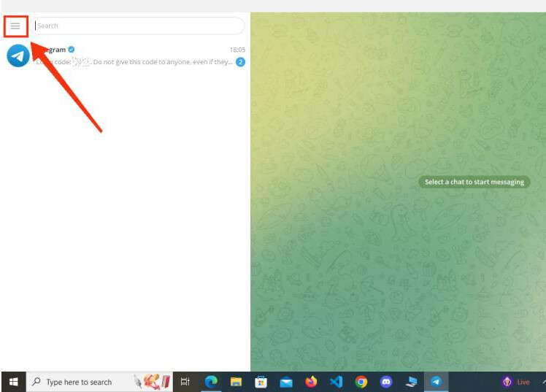
Task: Open the Windows Start menu
Action: point(13,382)
